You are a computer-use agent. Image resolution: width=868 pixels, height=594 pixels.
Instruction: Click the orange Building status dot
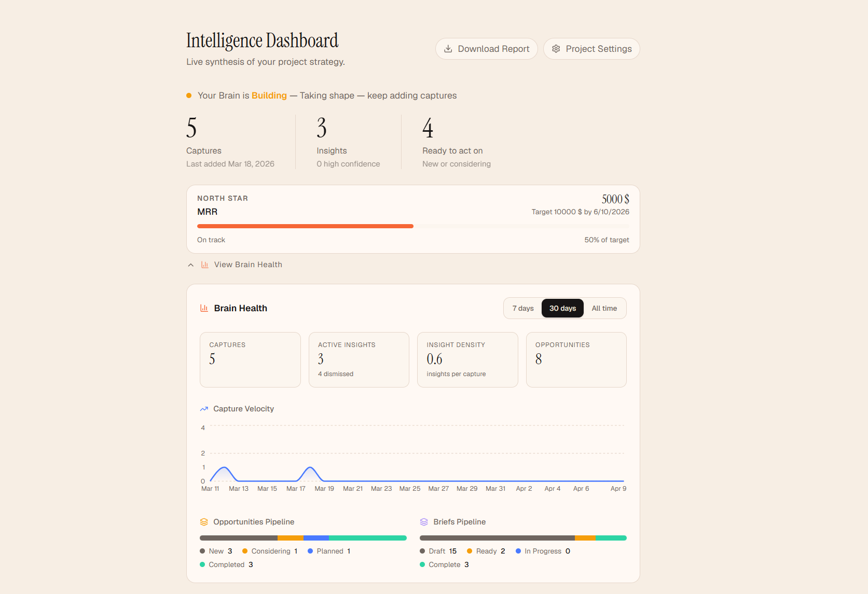[189, 95]
